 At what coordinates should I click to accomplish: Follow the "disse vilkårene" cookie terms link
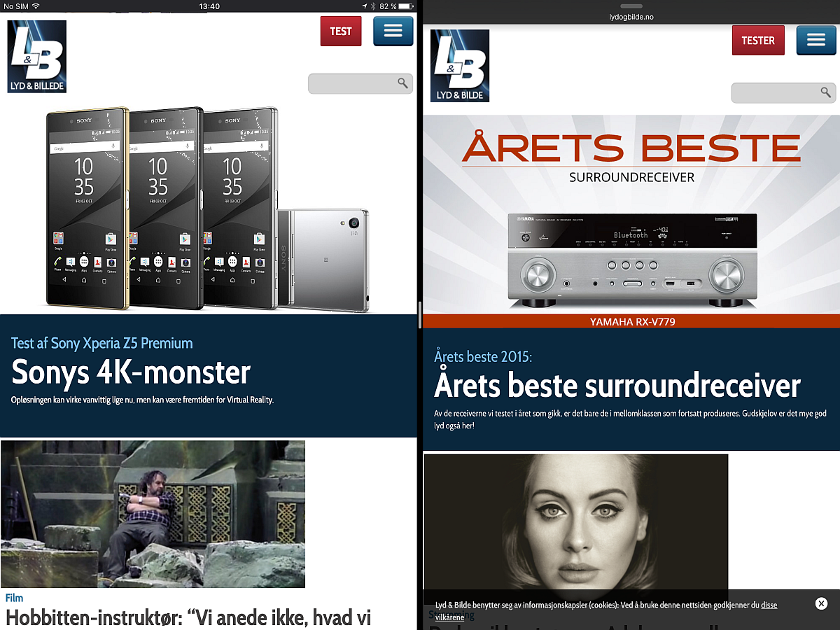(x=768, y=605)
